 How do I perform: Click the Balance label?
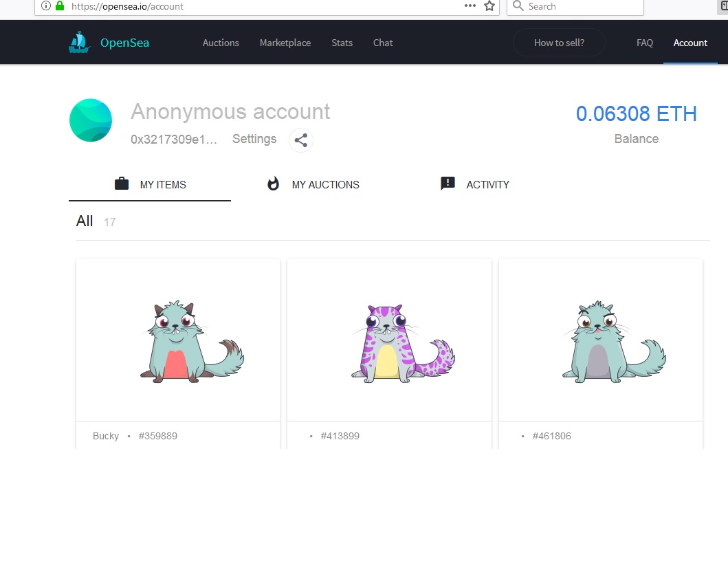pos(636,139)
